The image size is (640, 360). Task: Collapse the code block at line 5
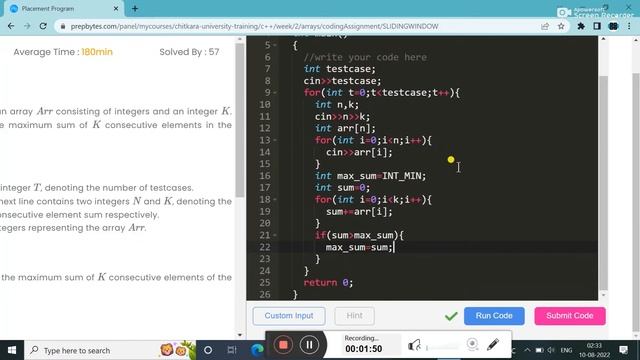tap(275, 45)
